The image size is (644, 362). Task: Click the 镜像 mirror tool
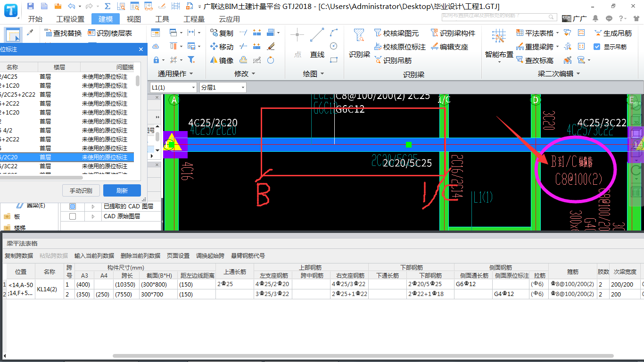coord(221,60)
